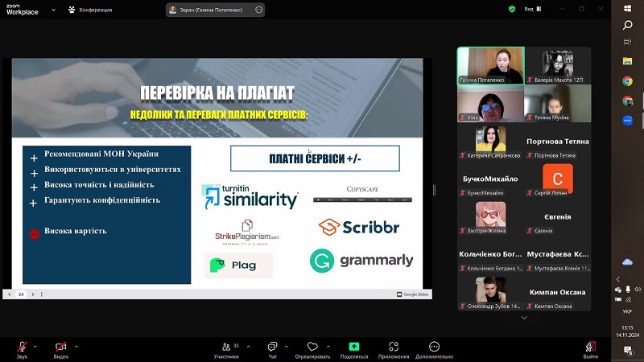The width and height of the screenshot is (644, 362).
Task: Show hidden tray icons chevron
Action: tap(618, 279)
